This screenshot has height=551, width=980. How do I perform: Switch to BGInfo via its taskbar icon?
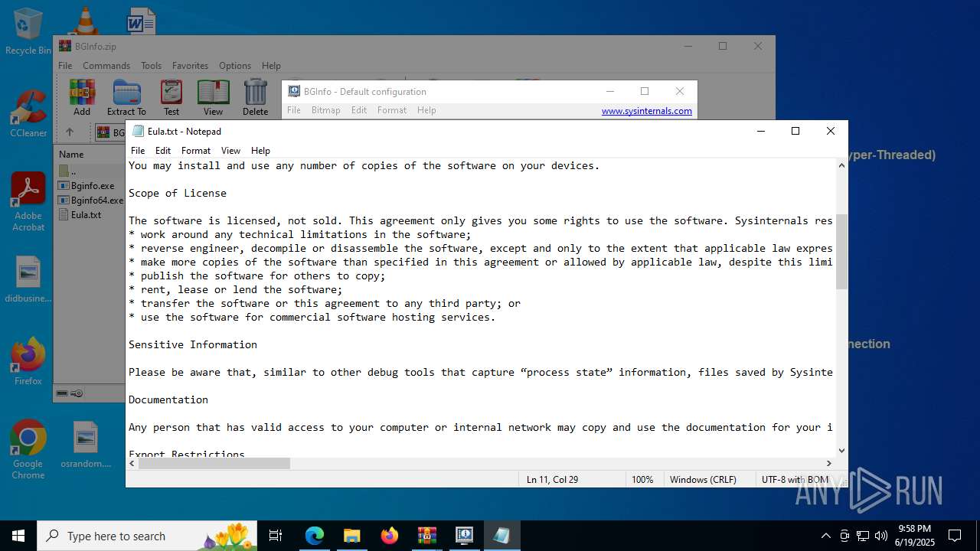click(x=464, y=536)
